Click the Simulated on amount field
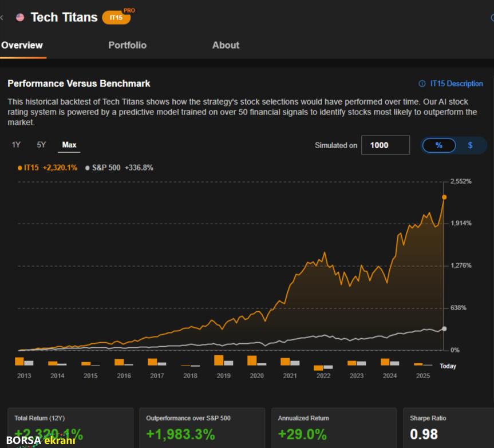 point(385,145)
